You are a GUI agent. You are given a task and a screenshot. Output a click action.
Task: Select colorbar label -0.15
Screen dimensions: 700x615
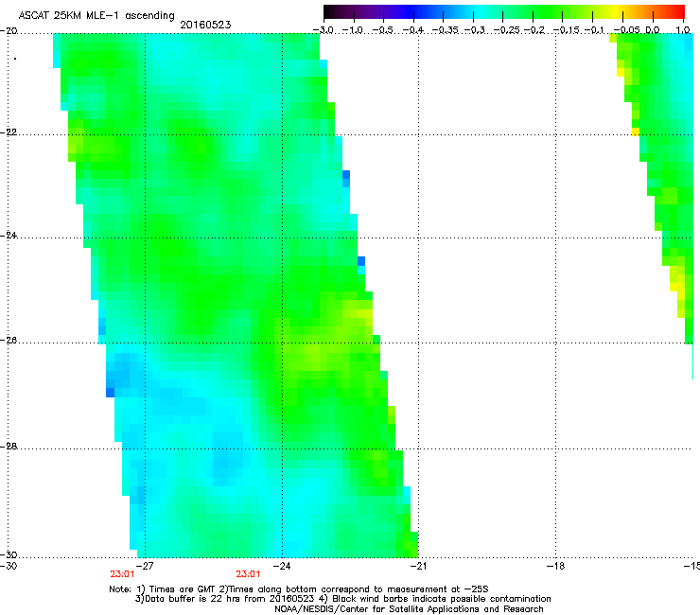pos(568,30)
